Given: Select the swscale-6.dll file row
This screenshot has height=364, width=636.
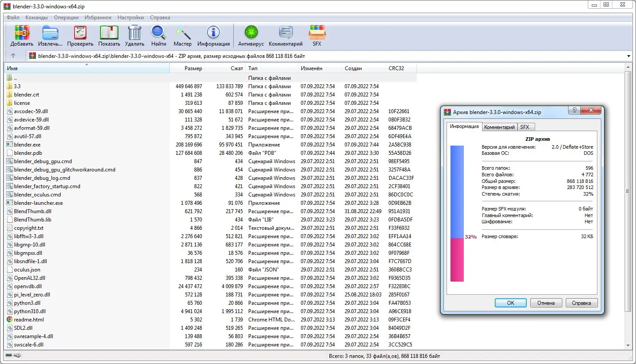Looking at the screenshot, I should coord(211,345).
